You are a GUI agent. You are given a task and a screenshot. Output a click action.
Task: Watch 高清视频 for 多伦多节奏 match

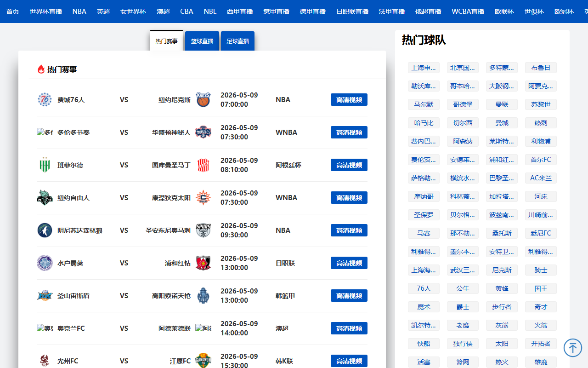pos(349,132)
